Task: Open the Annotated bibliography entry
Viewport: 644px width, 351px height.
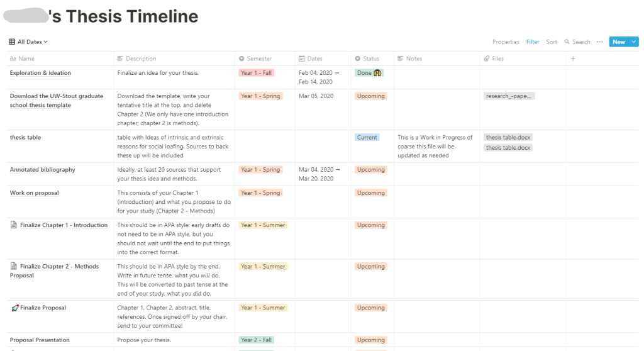Action: [43, 170]
